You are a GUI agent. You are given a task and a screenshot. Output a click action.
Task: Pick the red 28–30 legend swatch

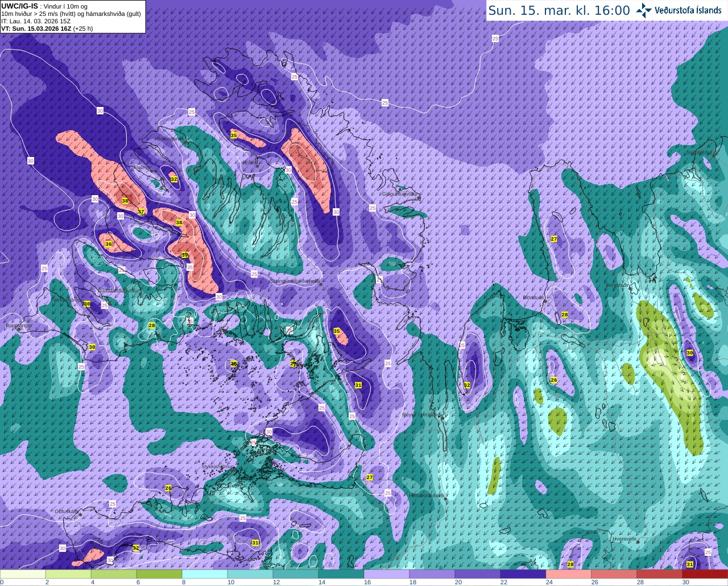pos(660,574)
